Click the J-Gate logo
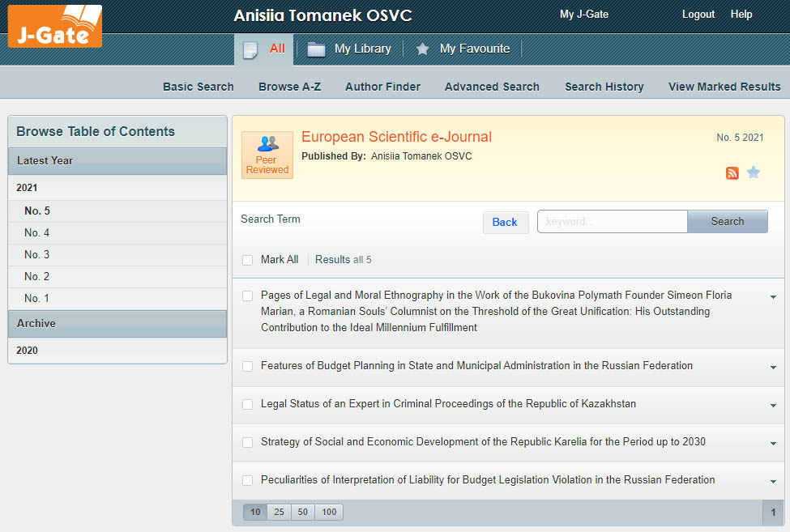 click(x=55, y=26)
